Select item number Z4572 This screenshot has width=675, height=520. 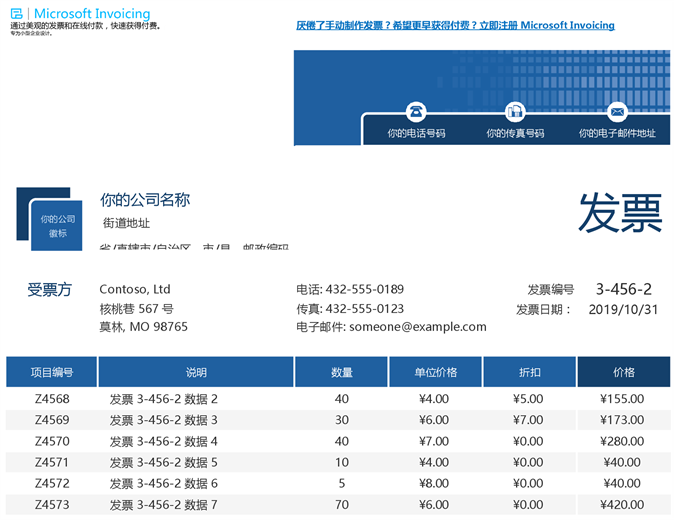click(52, 483)
